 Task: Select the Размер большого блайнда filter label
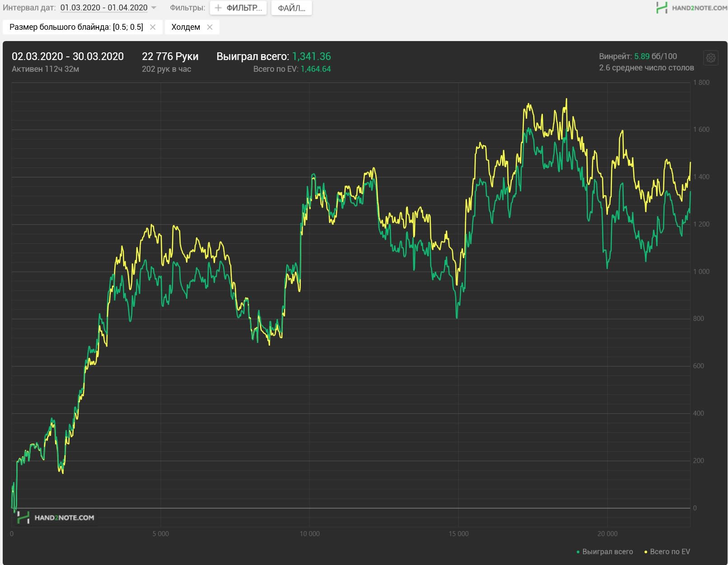[x=76, y=27]
